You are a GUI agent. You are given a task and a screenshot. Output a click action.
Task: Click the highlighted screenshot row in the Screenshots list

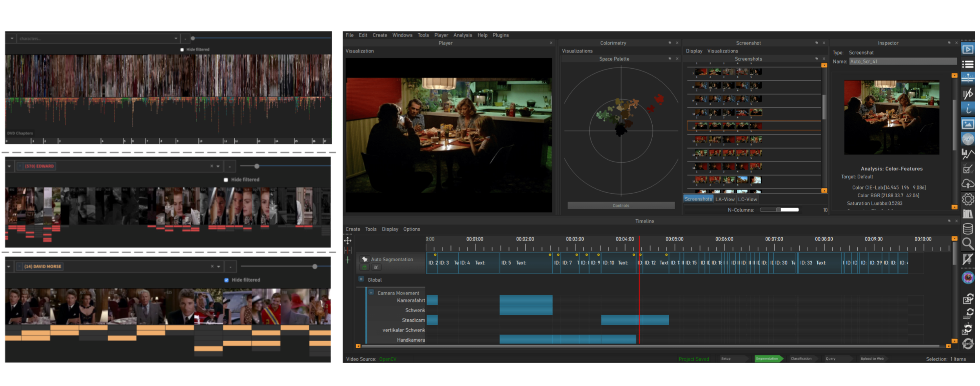754,126
